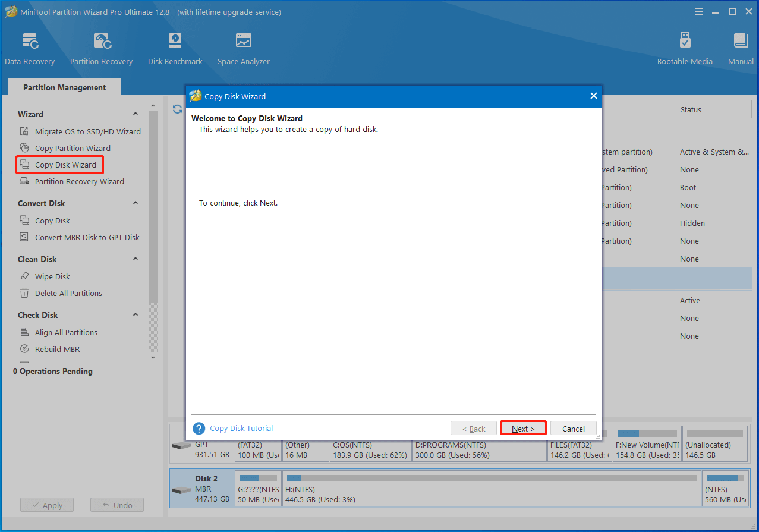The width and height of the screenshot is (759, 532).
Task: Click the Migrate OS to SSD/HD Wizard icon
Action: (24, 131)
